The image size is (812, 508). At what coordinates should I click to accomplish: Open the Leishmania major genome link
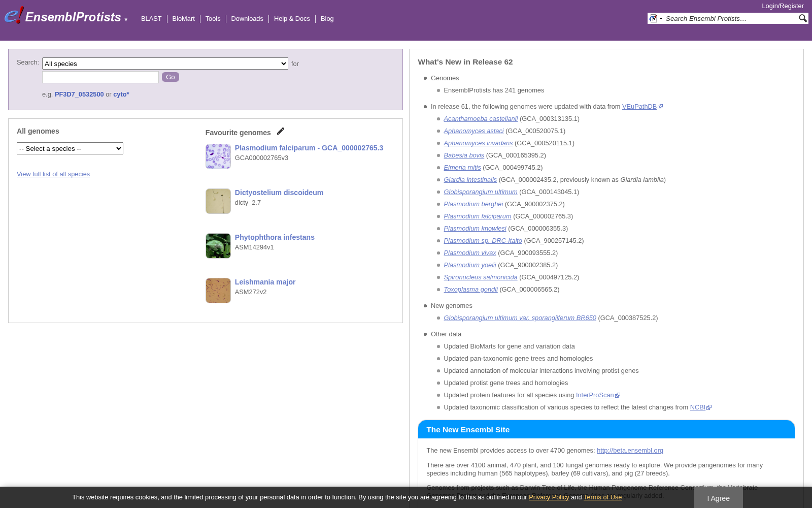point(265,282)
